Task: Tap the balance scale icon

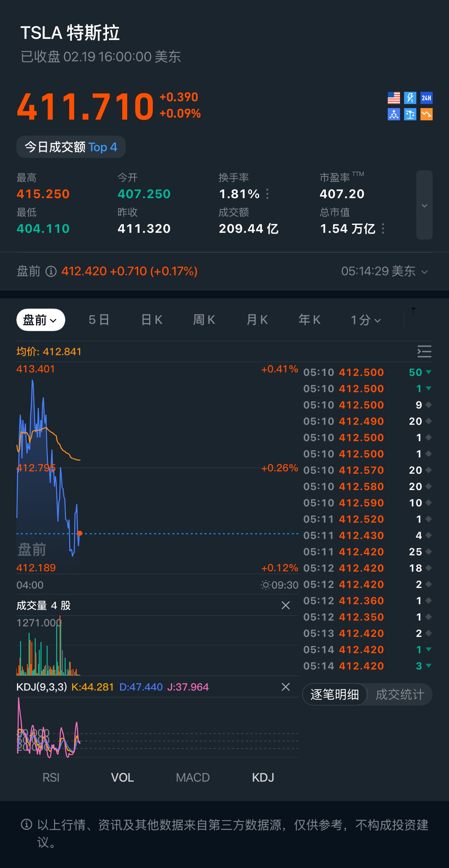Action: coord(410,114)
